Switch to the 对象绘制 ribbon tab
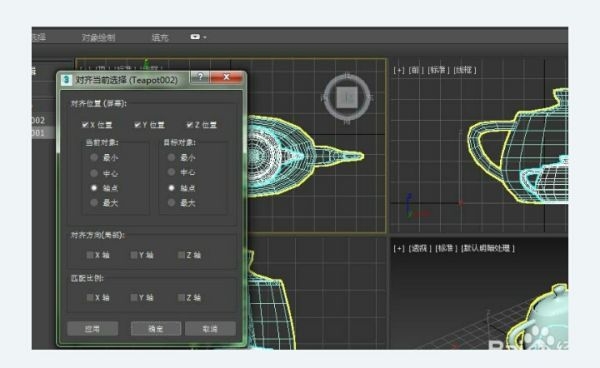600x368 pixels. pyautogui.click(x=98, y=37)
